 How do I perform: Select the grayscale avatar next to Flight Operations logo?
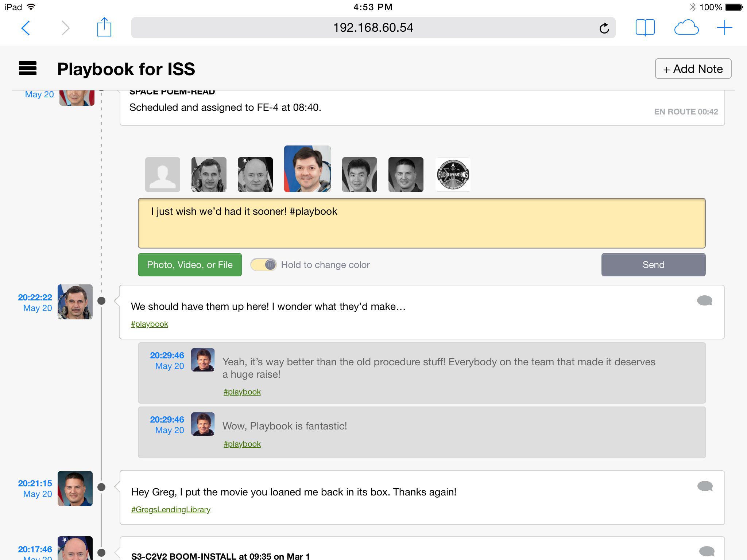406,175
